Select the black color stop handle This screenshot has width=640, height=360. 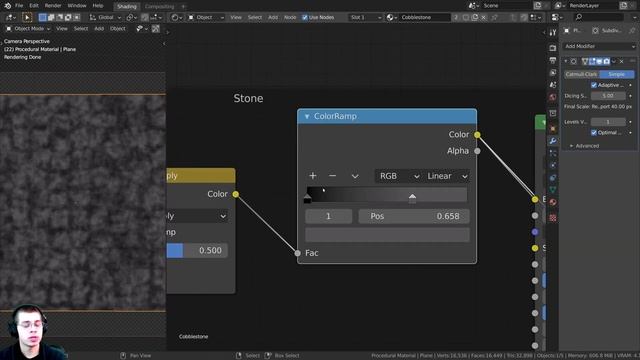click(x=307, y=198)
